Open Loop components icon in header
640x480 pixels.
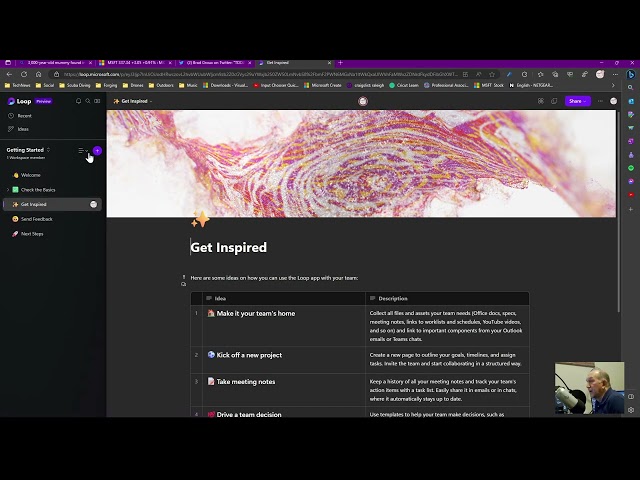(541, 101)
